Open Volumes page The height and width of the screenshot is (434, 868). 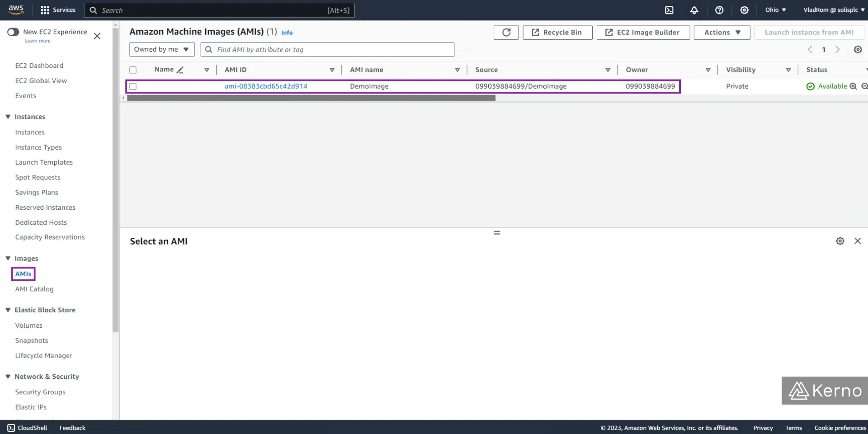point(29,325)
